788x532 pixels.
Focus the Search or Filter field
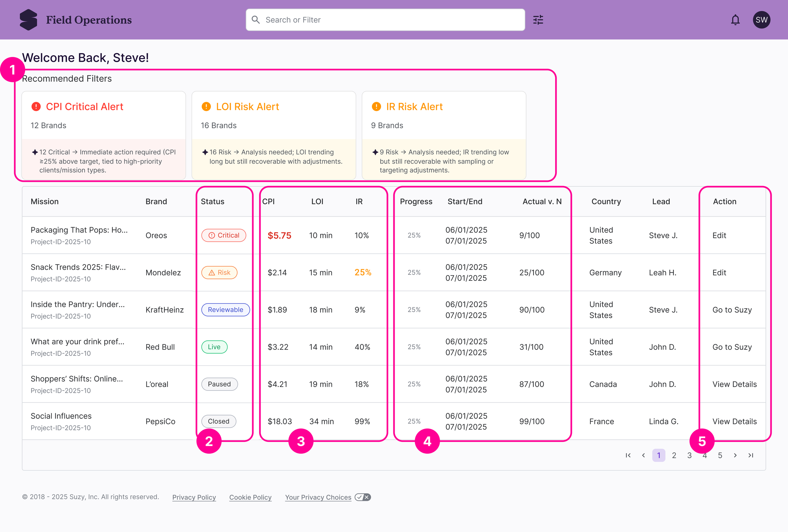pyautogui.click(x=385, y=20)
